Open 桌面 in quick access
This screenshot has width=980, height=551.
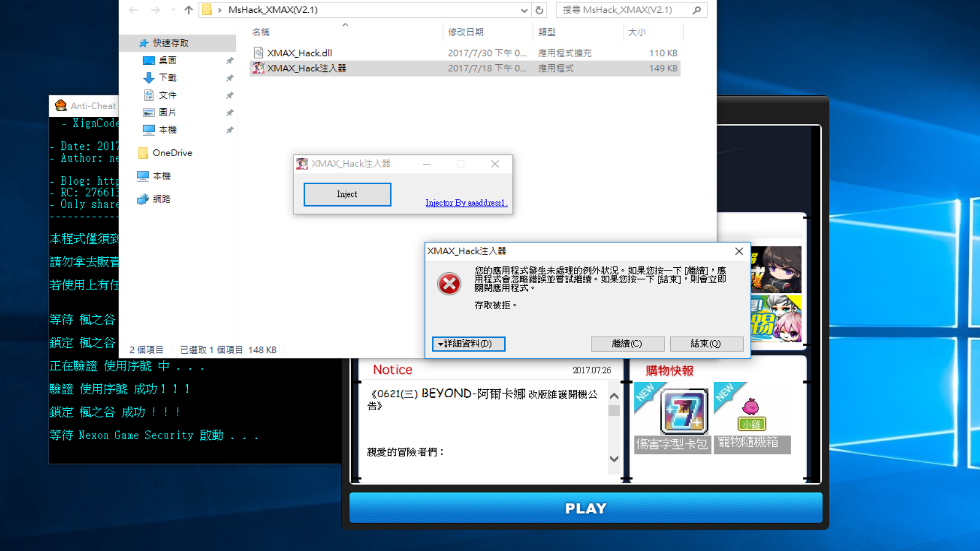(168, 60)
